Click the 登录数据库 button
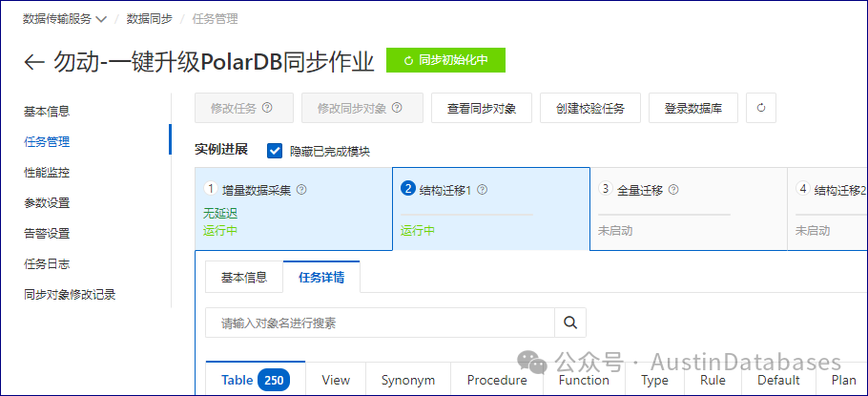The height and width of the screenshot is (396, 868). 693,108
